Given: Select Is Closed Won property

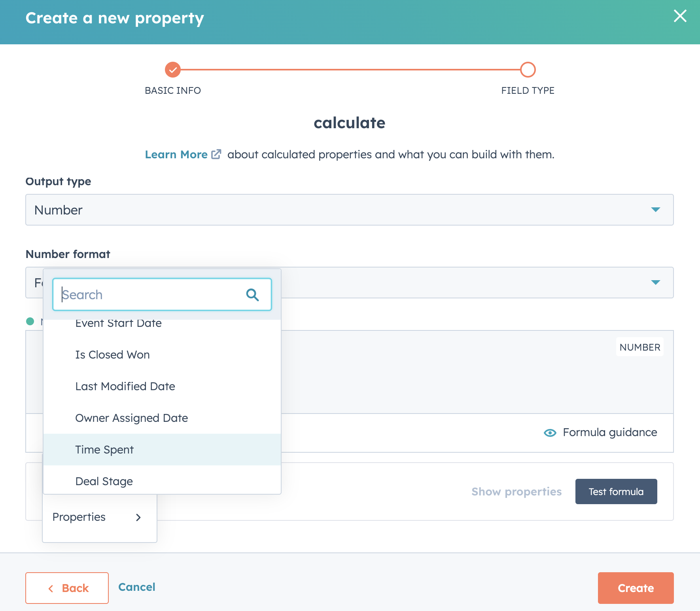Looking at the screenshot, I should [112, 355].
